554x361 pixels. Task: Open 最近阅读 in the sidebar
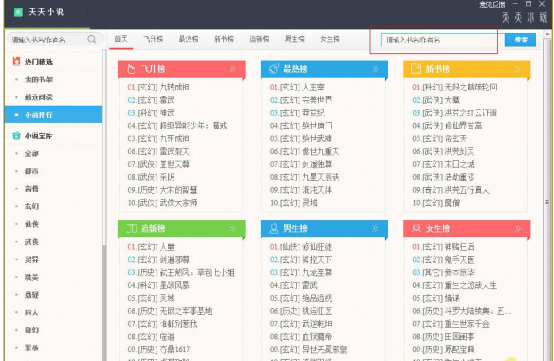pos(39,97)
